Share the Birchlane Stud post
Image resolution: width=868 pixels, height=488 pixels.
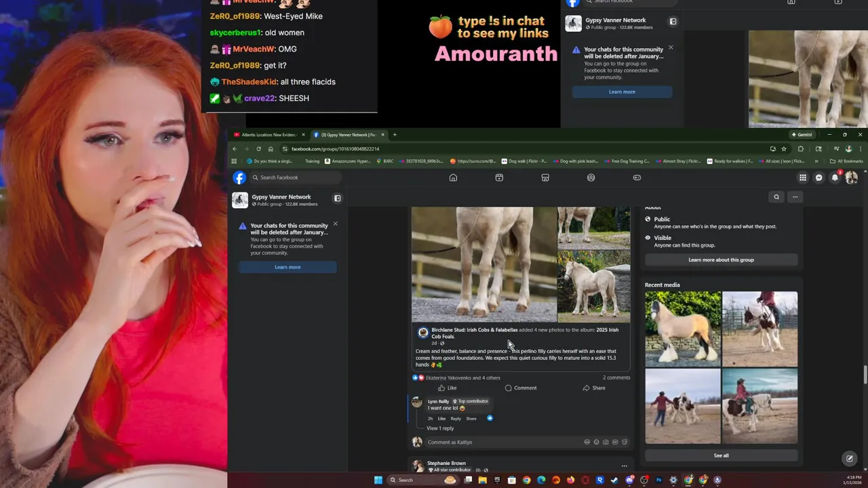coord(594,388)
